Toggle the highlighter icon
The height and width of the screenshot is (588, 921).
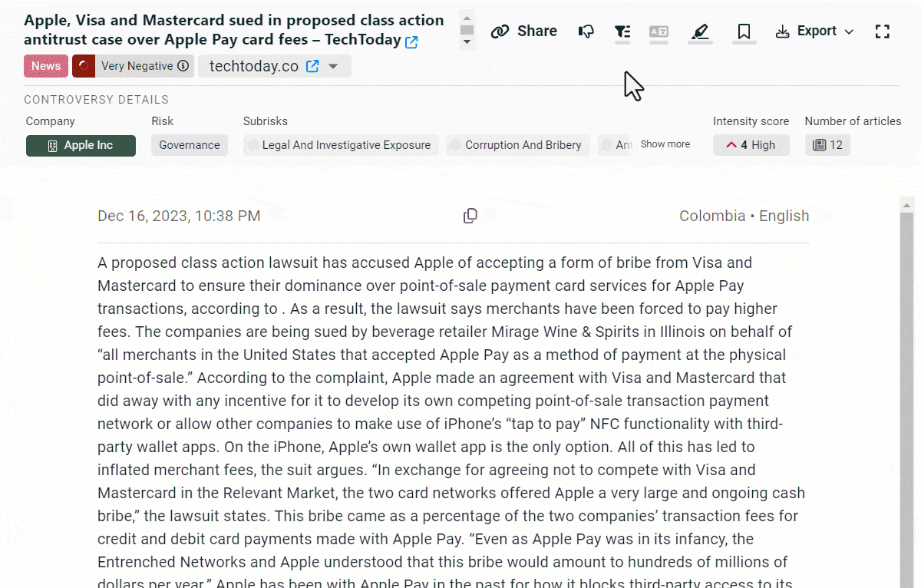pos(700,31)
